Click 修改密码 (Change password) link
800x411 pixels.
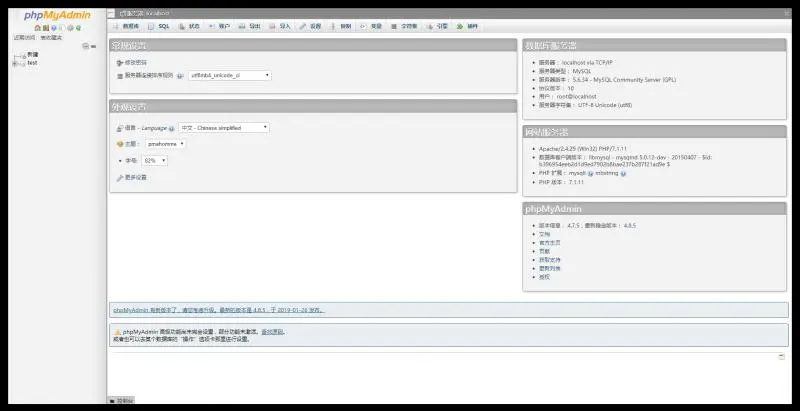click(136, 63)
